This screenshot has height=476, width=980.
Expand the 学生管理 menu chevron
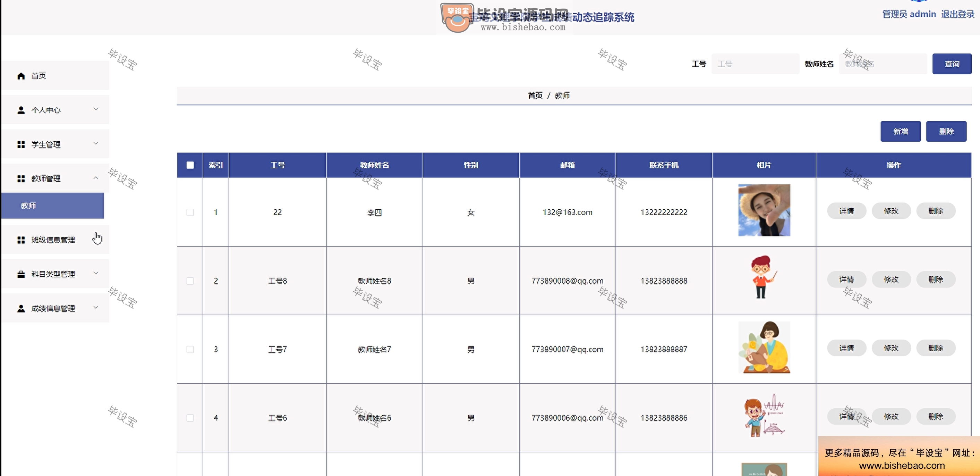pyautogui.click(x=96, y=143)
